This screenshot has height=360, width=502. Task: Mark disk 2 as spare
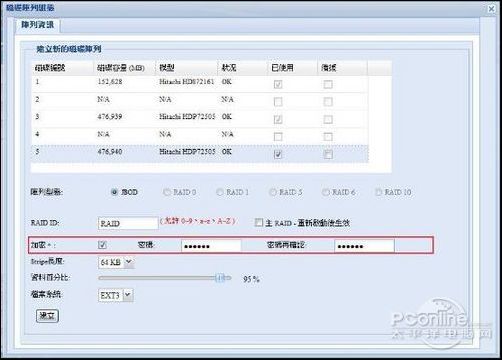328,102
